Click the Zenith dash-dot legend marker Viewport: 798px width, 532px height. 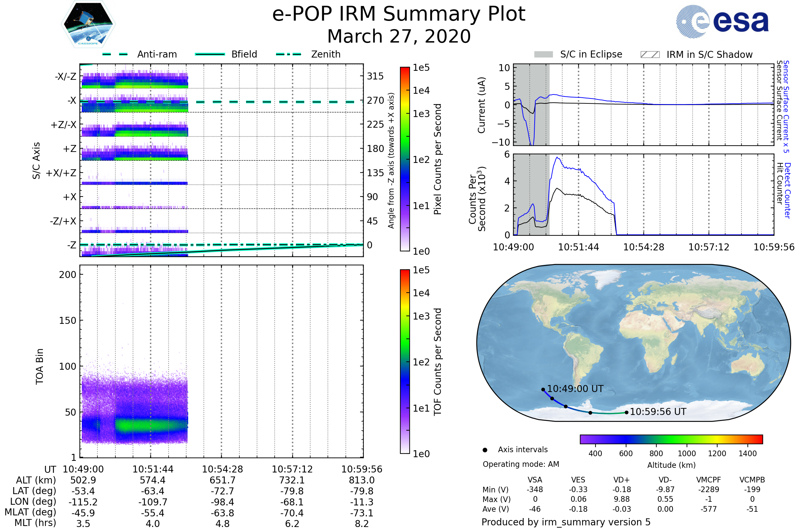point(288,54)
